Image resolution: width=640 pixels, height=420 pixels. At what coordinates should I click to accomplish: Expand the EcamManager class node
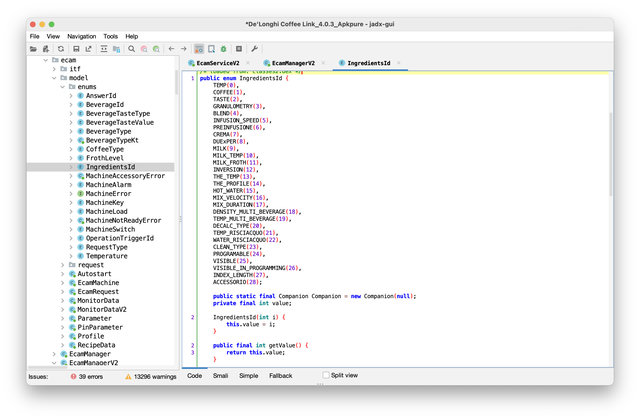(x=54, y=354)
